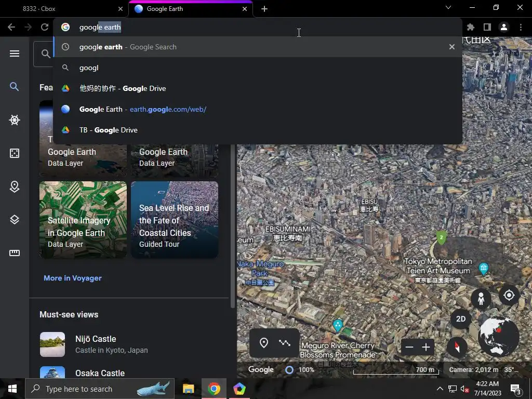532x399 pixels.
Task: Open TB - Google Drive suggestion
Action: [x=258, y=129]
